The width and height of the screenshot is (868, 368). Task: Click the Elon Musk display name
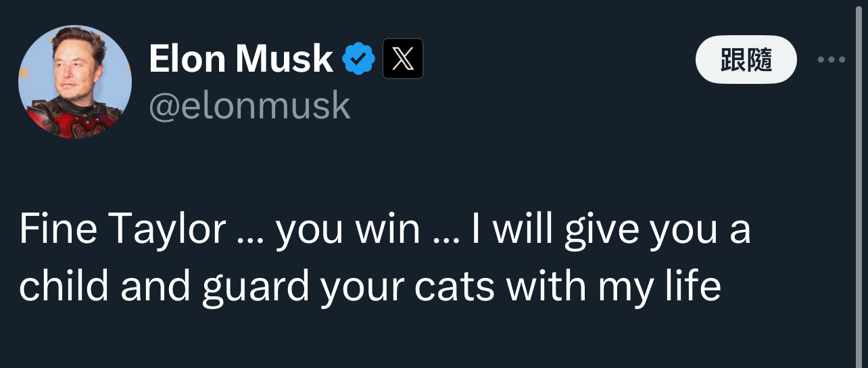point(241,59)
